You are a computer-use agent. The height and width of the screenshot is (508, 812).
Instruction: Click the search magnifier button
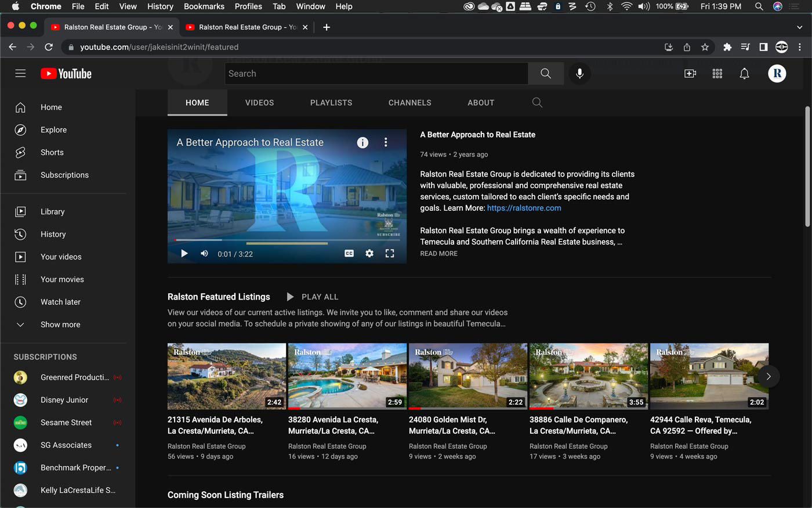[546, 74]
